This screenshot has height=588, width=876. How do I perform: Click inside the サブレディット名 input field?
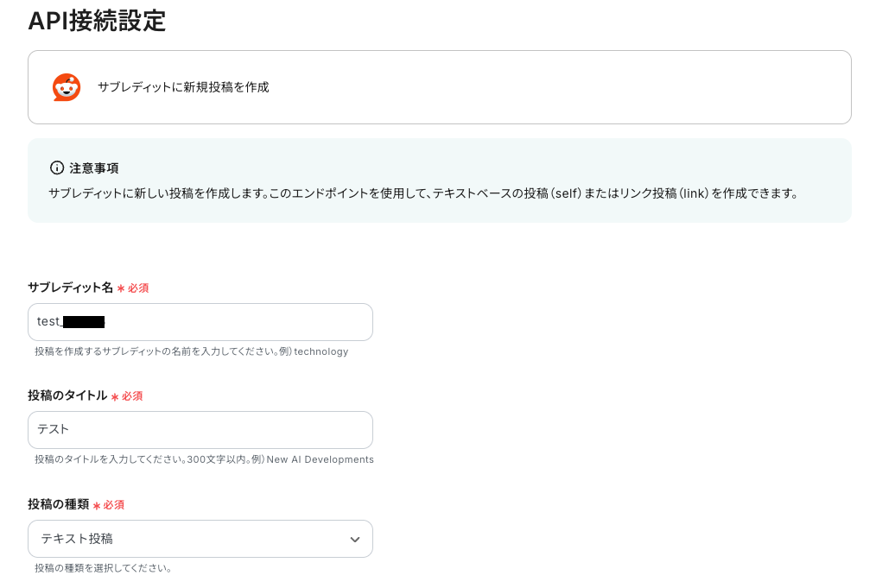(x=200, y=321)
